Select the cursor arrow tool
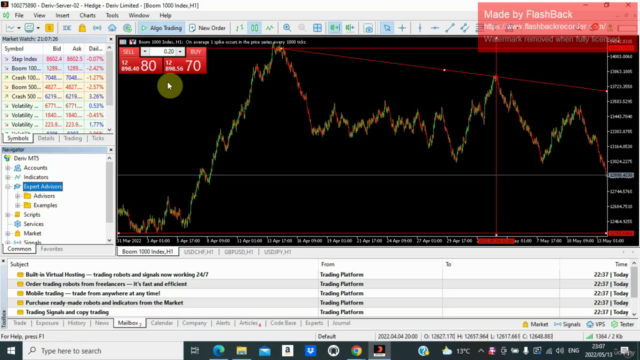The width and height of the screenshot is (640, 360). click(x=387, y=28)
